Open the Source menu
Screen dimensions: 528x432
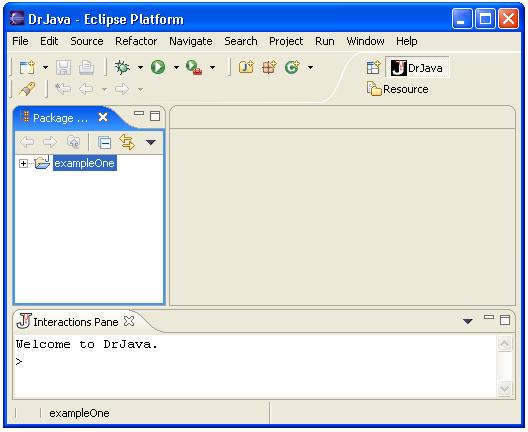click(87, 41)
